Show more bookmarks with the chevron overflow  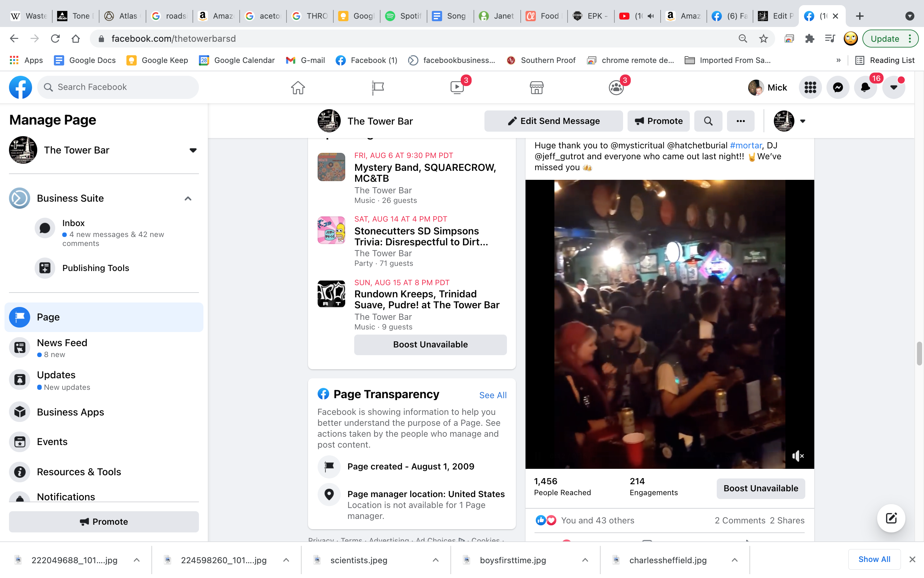point(838,60)
